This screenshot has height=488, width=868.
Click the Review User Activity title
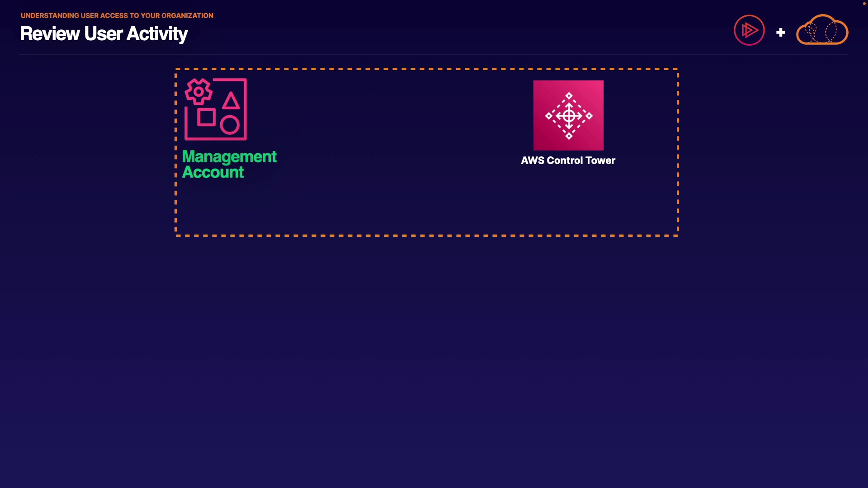point(104,34)
